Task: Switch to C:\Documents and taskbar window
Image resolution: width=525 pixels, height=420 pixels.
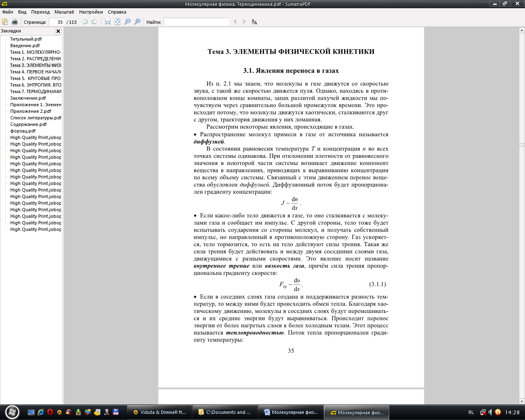Action: pos(225,412)
